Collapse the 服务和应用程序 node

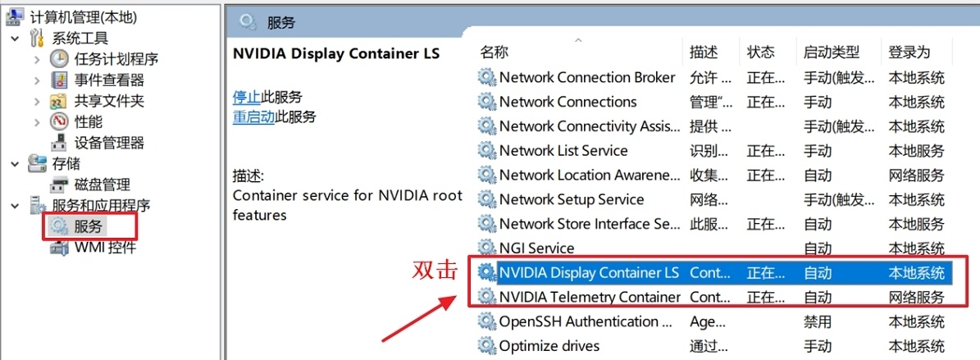[x=15, y=205]
